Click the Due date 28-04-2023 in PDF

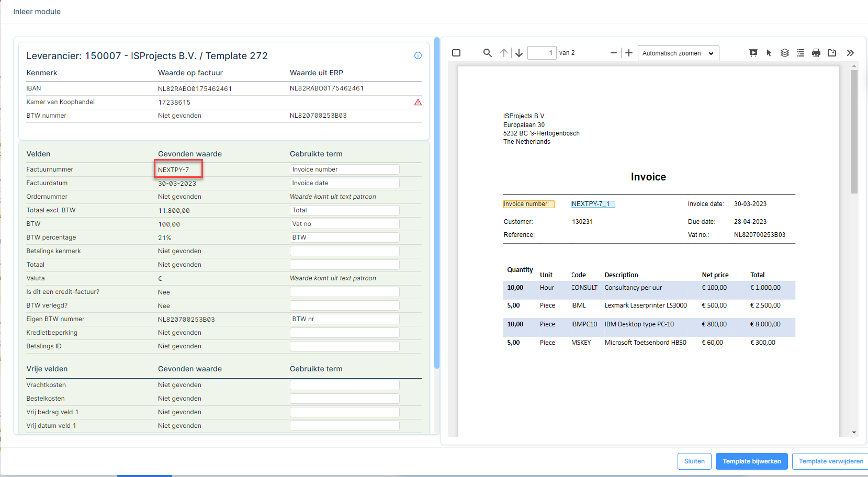pyautogui.click(x=750, y=222)
